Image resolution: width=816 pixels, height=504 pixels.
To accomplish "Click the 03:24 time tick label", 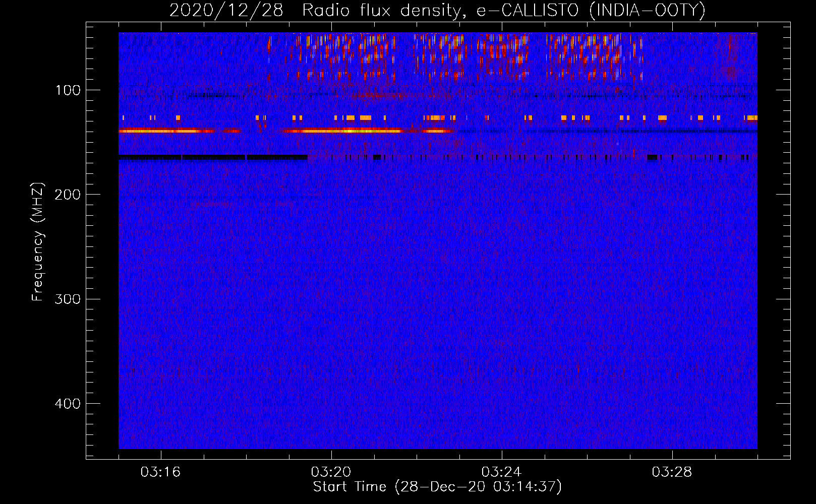I will 501,472.
